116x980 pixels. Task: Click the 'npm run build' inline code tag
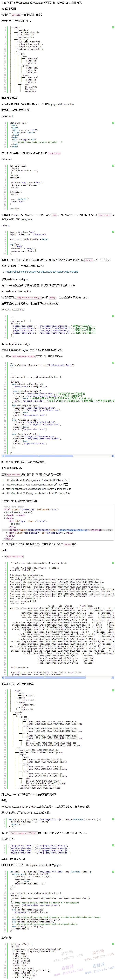[15, 557]
